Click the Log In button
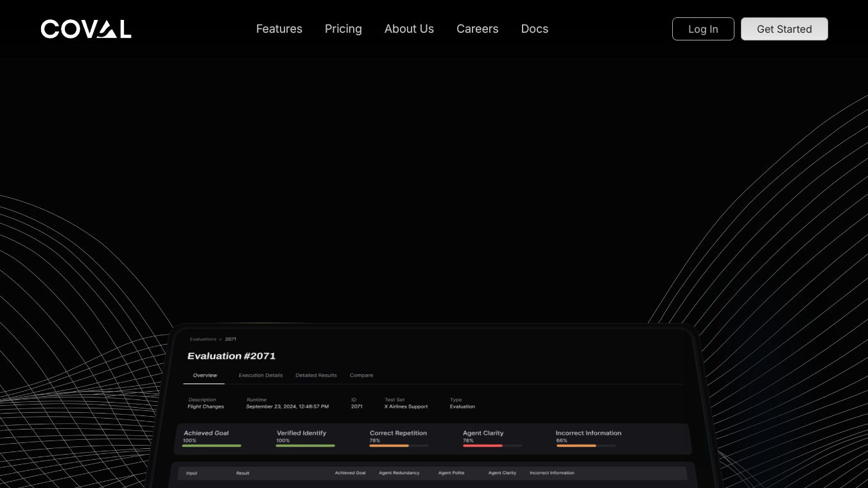 pos(703,29)
